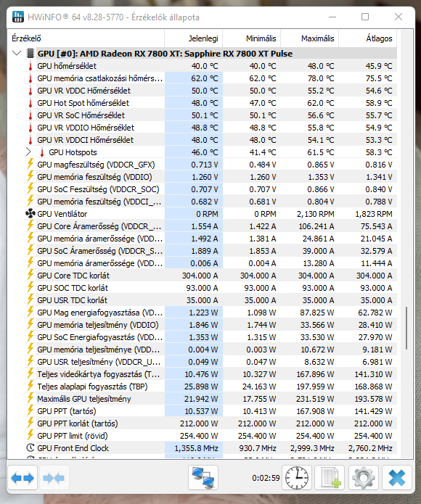Click lightning icon beside GPU USR TDC korlát
The image size is (421, 504).
[x=30, y=300]
